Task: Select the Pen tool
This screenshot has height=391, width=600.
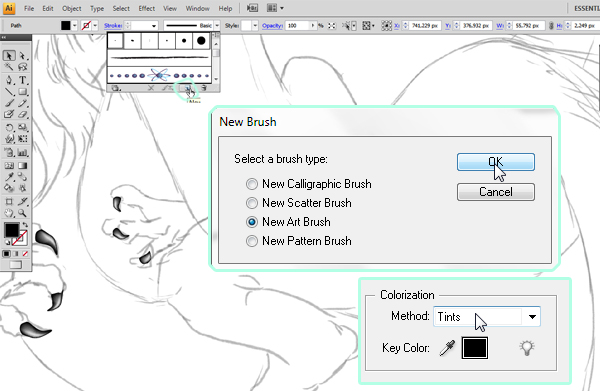Action: 8,80
